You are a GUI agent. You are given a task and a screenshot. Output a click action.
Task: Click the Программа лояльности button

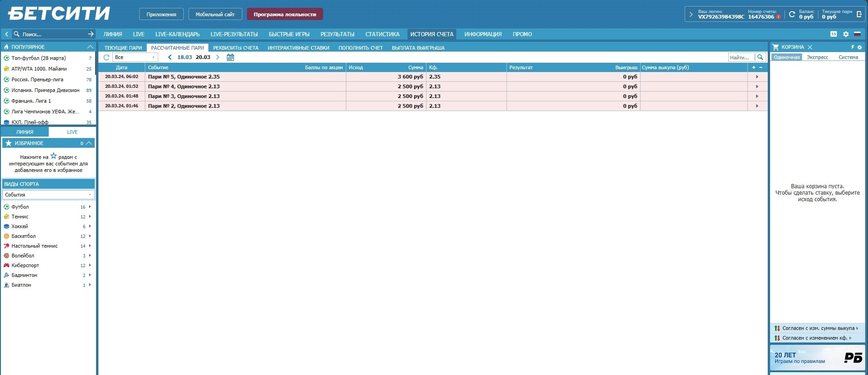pyautogui.click(x=285, y=14)
